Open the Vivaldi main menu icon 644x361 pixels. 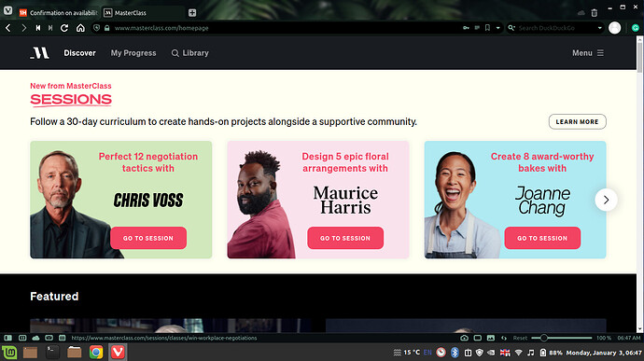[7, 10]
